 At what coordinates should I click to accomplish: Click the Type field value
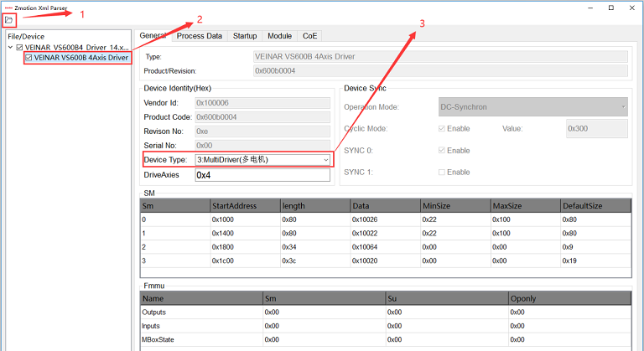tap(440, 57)
